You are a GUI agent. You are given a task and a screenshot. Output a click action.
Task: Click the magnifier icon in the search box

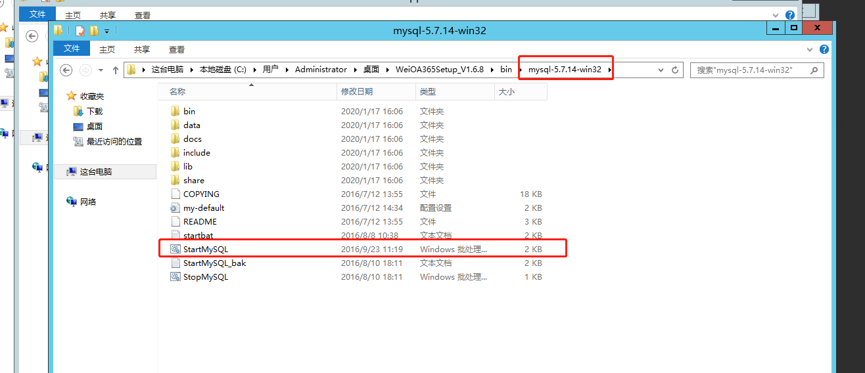[813, 70]
